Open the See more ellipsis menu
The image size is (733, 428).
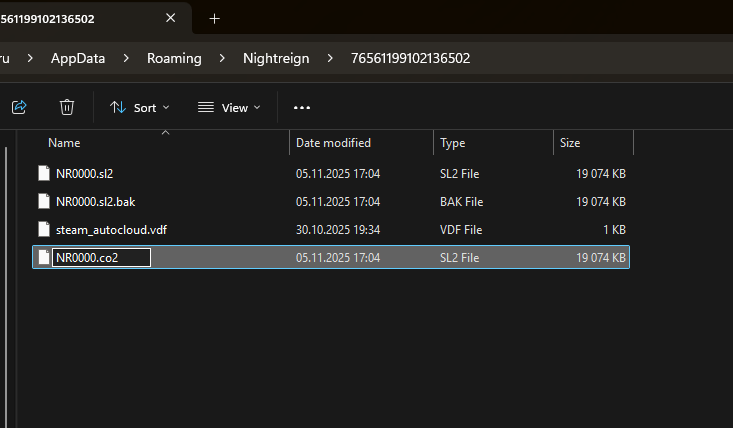pos(302,107)
